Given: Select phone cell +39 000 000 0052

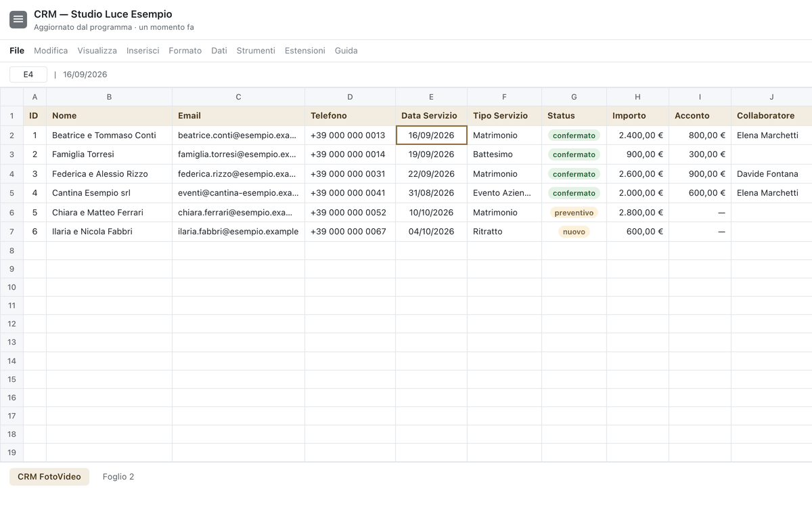Looking at the screenshot, I should point(351,213).
